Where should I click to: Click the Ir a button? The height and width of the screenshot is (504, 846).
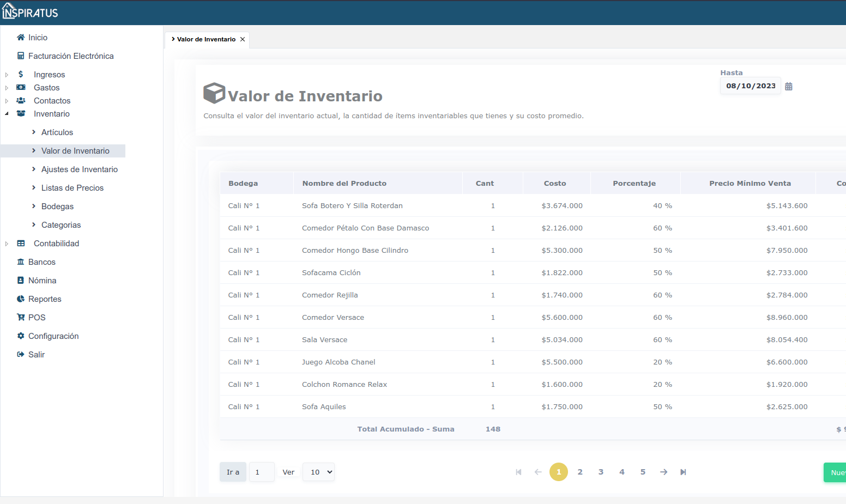(x=233, y=472)
